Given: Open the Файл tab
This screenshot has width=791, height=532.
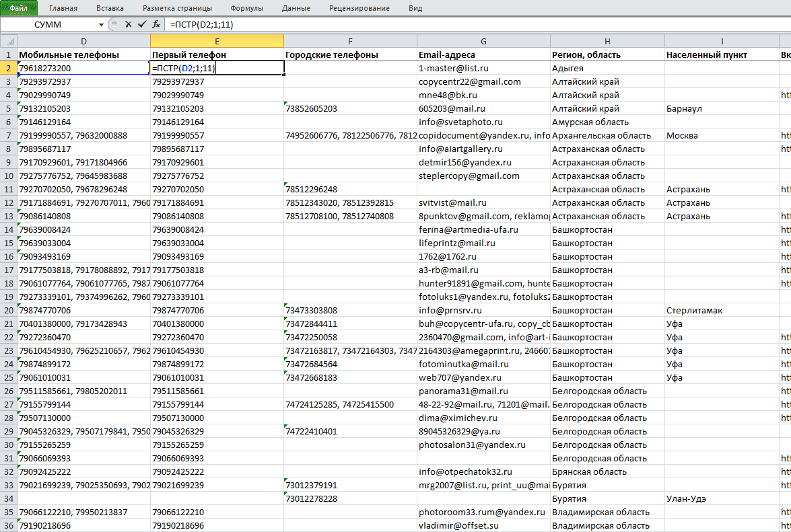Looking at the screenshot, I should point(19,8).
